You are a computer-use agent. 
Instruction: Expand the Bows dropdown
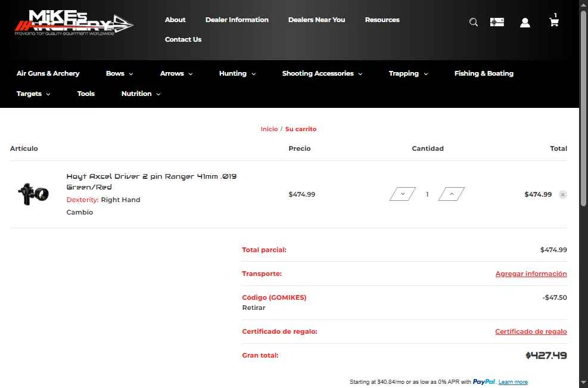point(119,73)
